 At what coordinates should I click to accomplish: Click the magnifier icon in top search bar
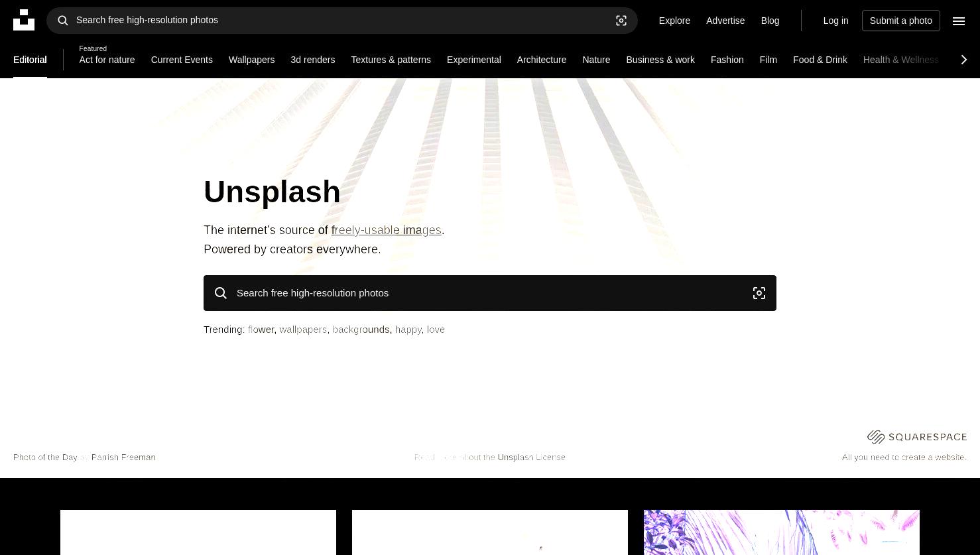(63, 21)
